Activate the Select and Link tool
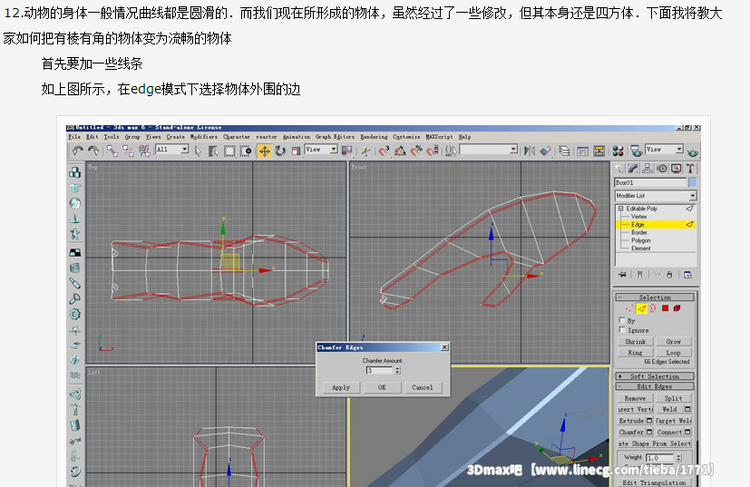The height and width of the screenshot is (487, 750). 112,151
